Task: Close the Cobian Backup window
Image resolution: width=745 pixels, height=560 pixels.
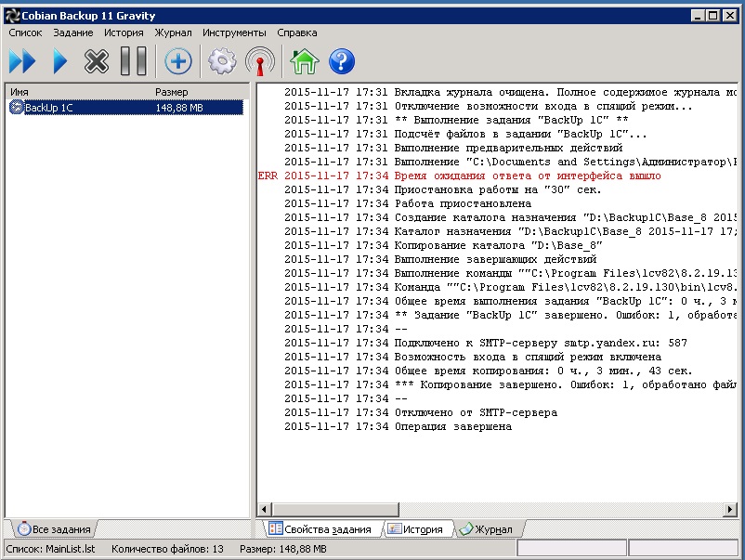Action: tap(729, 16)
